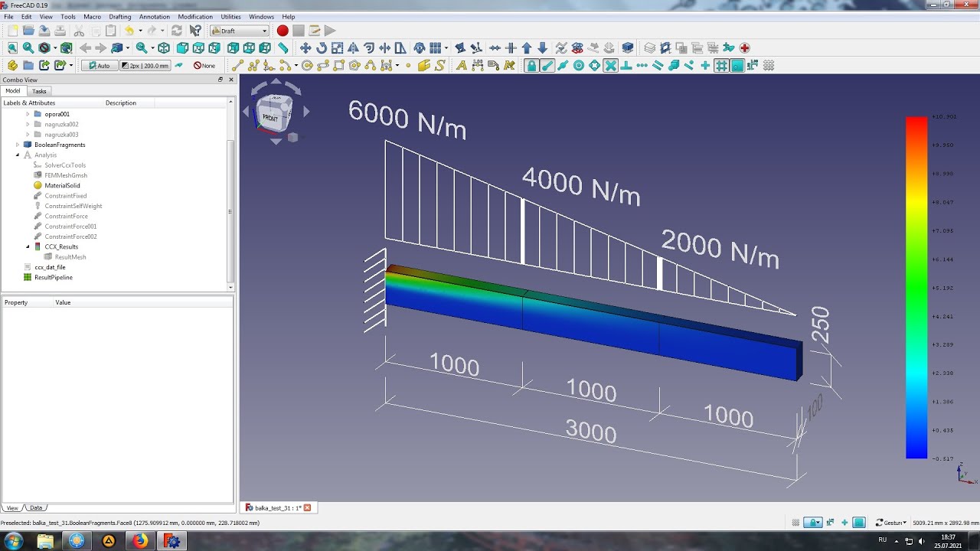This screenshot has width=980, height=551.
Task: Select ConstraintFixed in the tree
Action: click(x=65, y=195)
